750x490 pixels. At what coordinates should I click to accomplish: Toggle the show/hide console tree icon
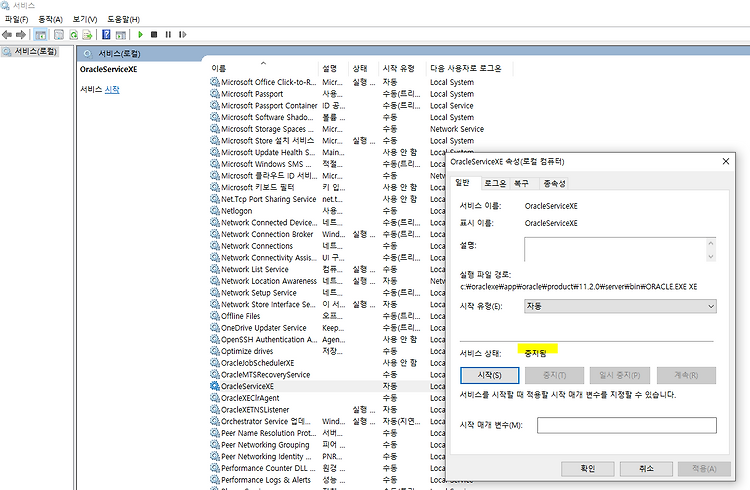[41, 34]
